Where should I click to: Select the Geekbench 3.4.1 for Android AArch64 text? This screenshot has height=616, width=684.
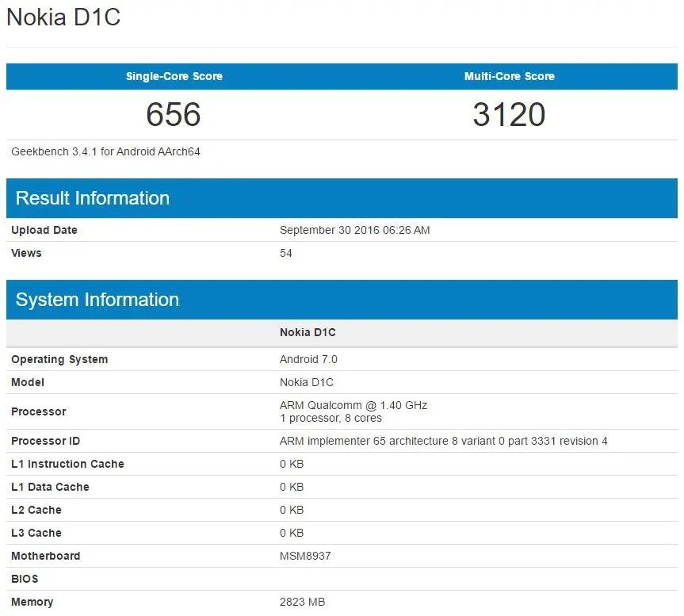click(x=105, y=151)
